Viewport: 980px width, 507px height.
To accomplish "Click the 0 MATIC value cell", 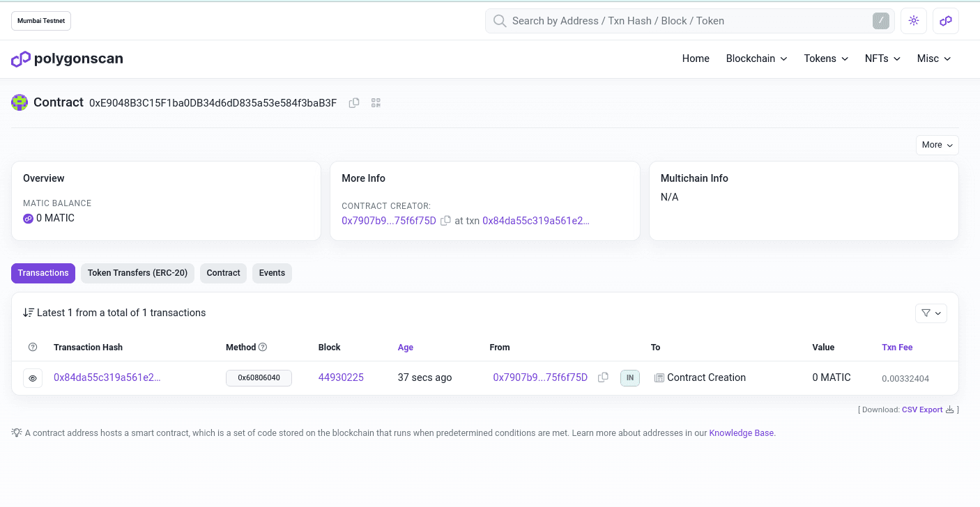I will [832, 377].
